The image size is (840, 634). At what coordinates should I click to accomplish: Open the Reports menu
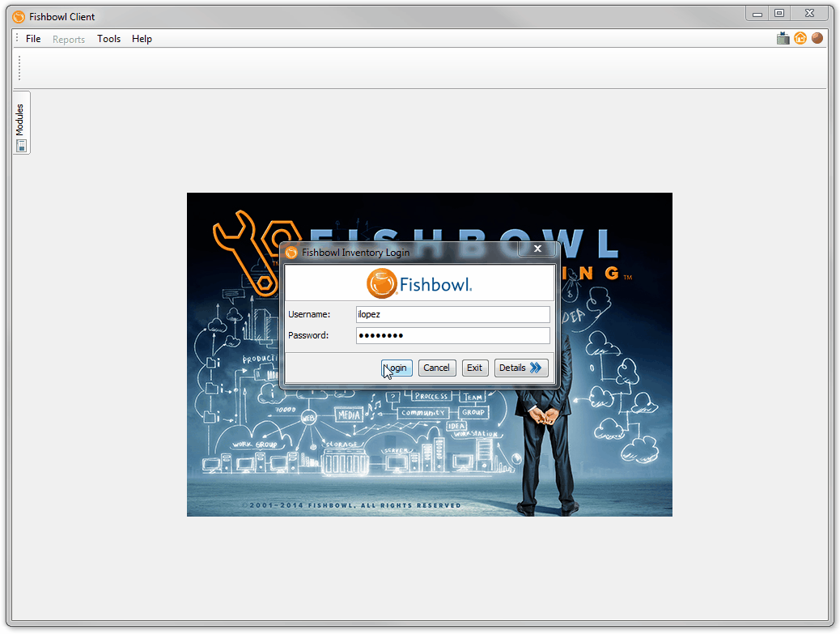click(x=69, y=39)
